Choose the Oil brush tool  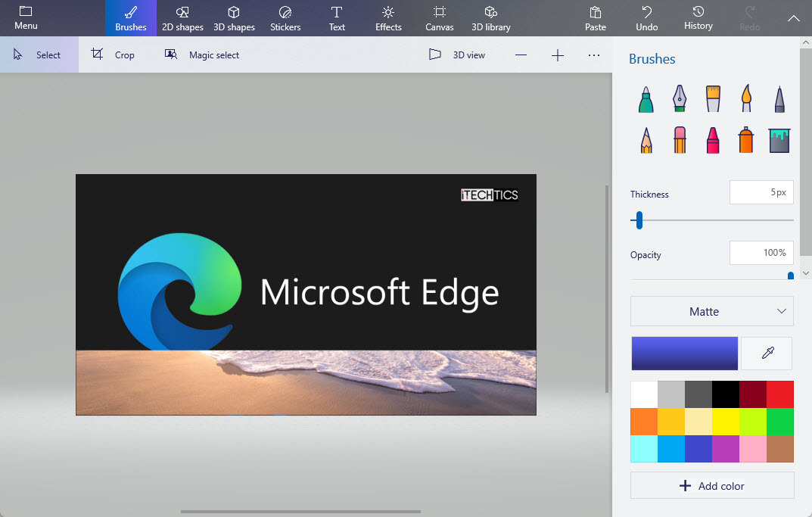[713, 98]
